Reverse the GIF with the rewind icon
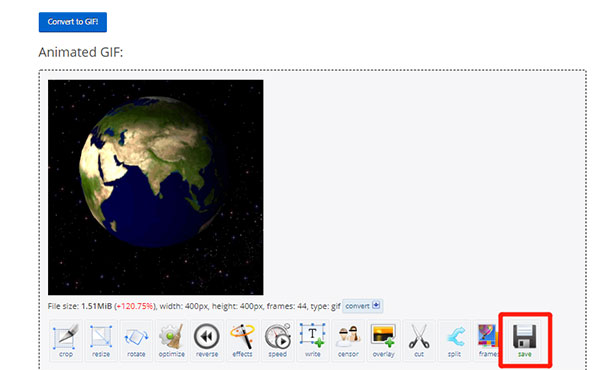 point(207,340)
